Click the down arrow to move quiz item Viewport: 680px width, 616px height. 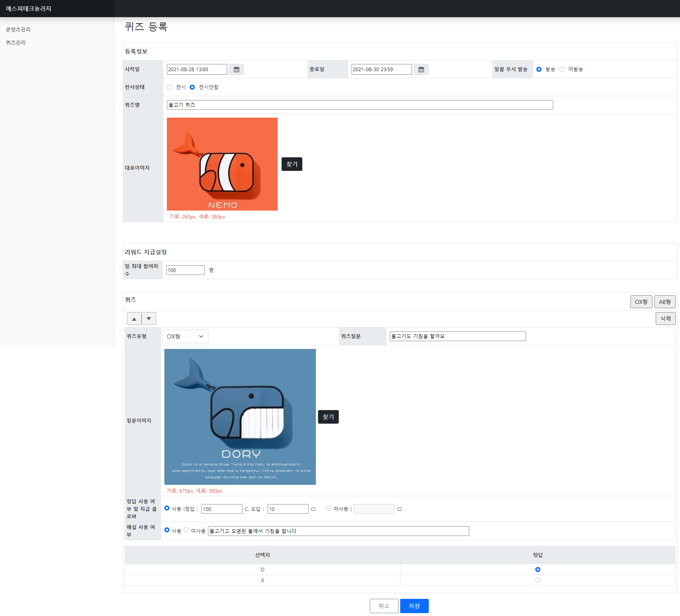tap(149, 318)
